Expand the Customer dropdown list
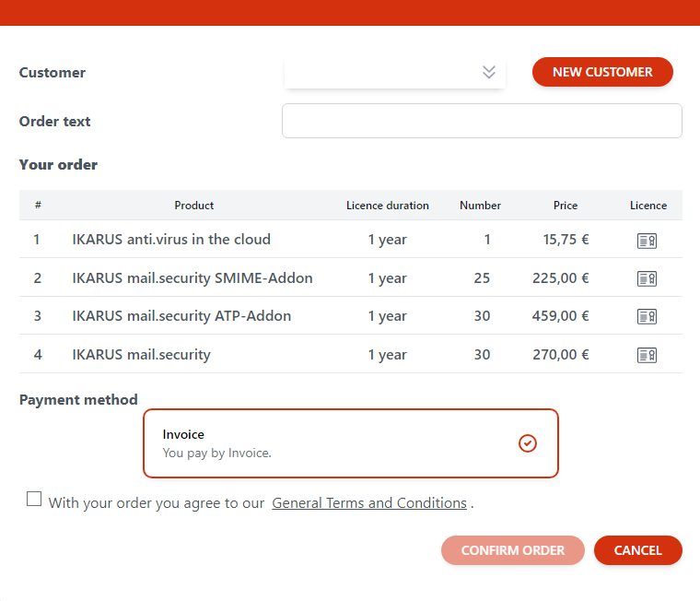This screenshot has height=601, width=700. [394, 72]
